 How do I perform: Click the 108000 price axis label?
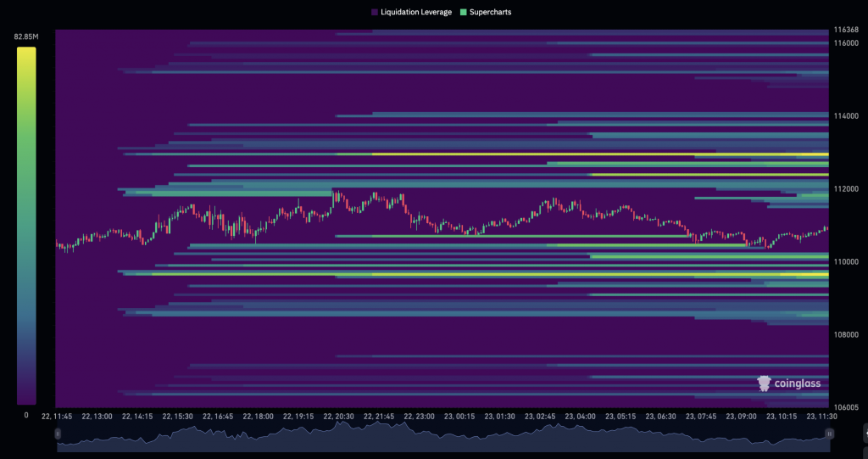847,334
